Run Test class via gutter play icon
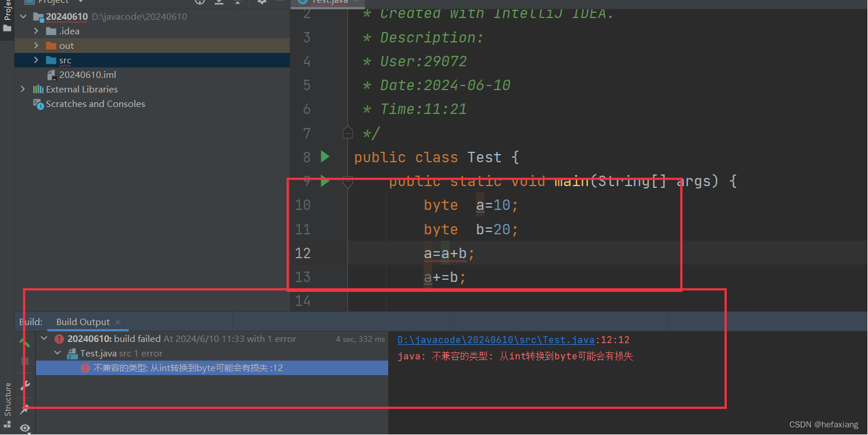The image size is (868, 435). pos(325,156)
